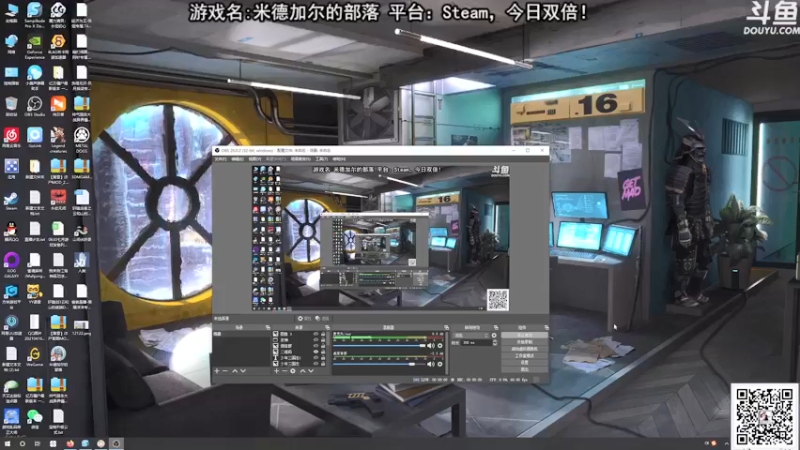Screen dimensions: 800x450
Task: Open the 淡出 transition dropdown
Action: [471, 335]
